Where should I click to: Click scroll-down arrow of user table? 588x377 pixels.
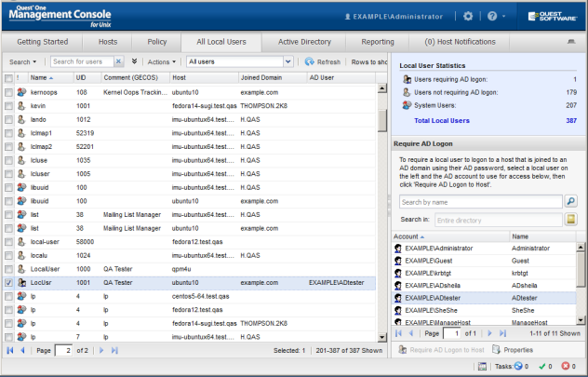(381, 337)
